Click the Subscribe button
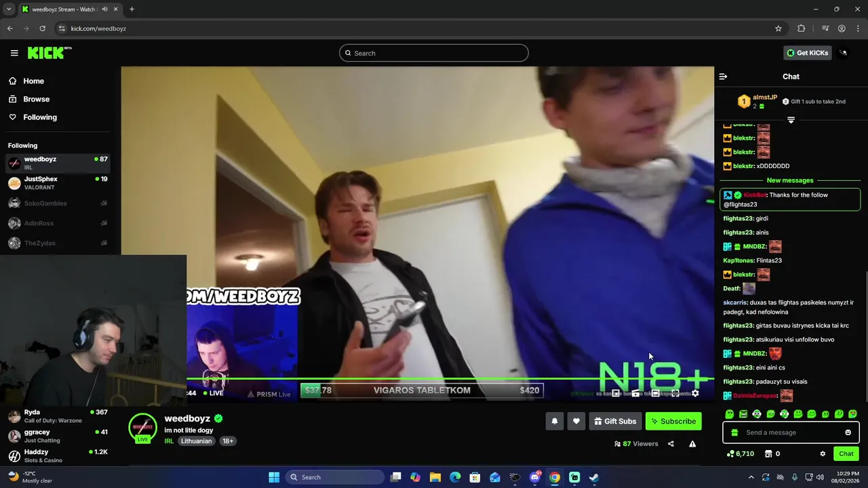The image size is (868, 488). click(x=673, y=422)
